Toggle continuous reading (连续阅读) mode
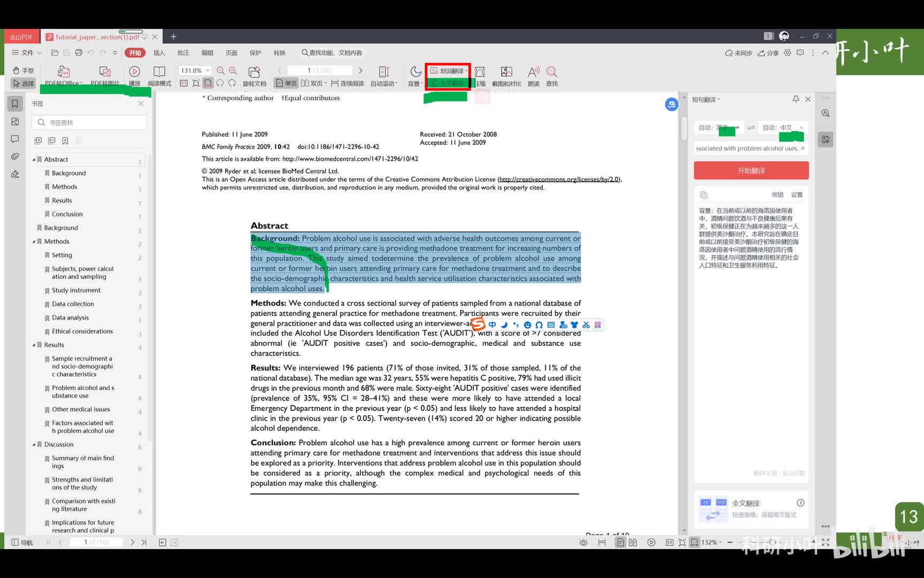924x578 pixels. [347, 83]
